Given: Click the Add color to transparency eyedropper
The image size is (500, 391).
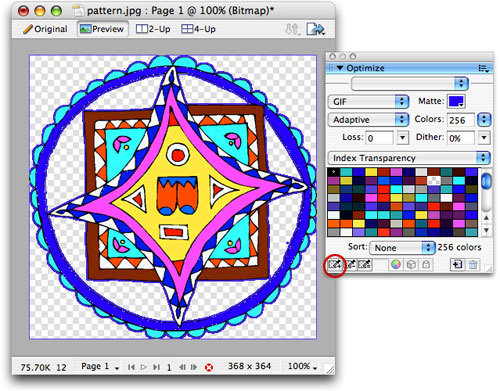Looking at the screenshot, I should coord(335,265).
